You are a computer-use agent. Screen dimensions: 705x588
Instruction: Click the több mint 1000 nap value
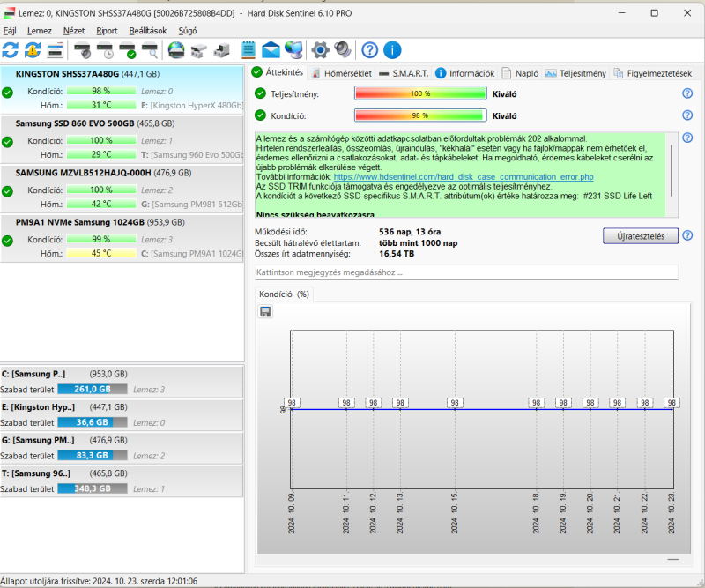tap(418, 243)
